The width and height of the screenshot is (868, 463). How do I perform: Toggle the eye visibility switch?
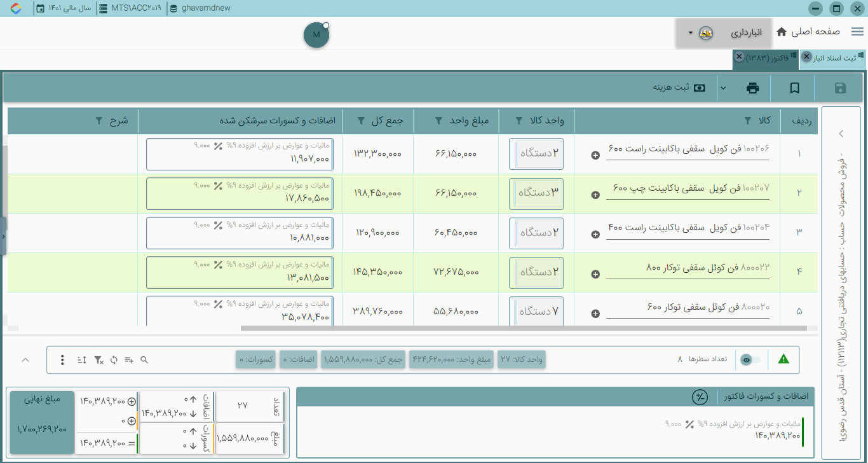pyautogui.click(x=751, y=360)
